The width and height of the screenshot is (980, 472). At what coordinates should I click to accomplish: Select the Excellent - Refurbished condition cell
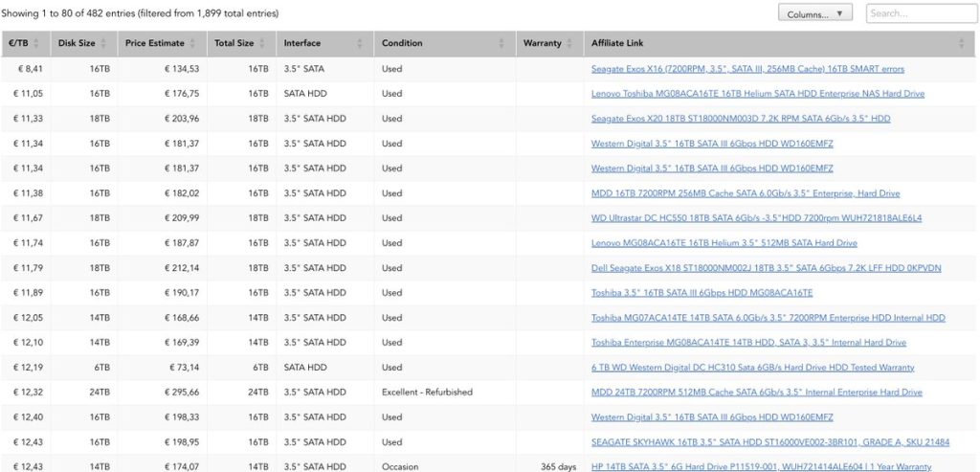427,393
